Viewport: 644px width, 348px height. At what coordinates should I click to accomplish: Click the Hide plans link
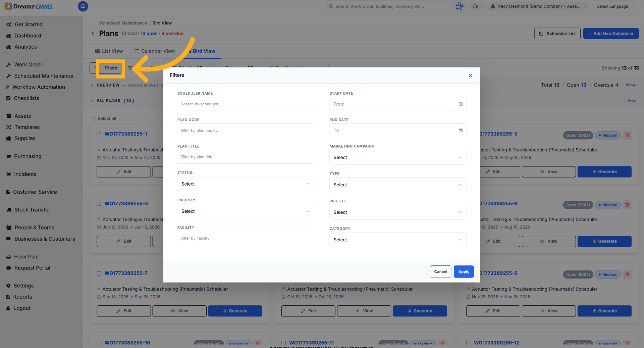click(x=631, y=101)
